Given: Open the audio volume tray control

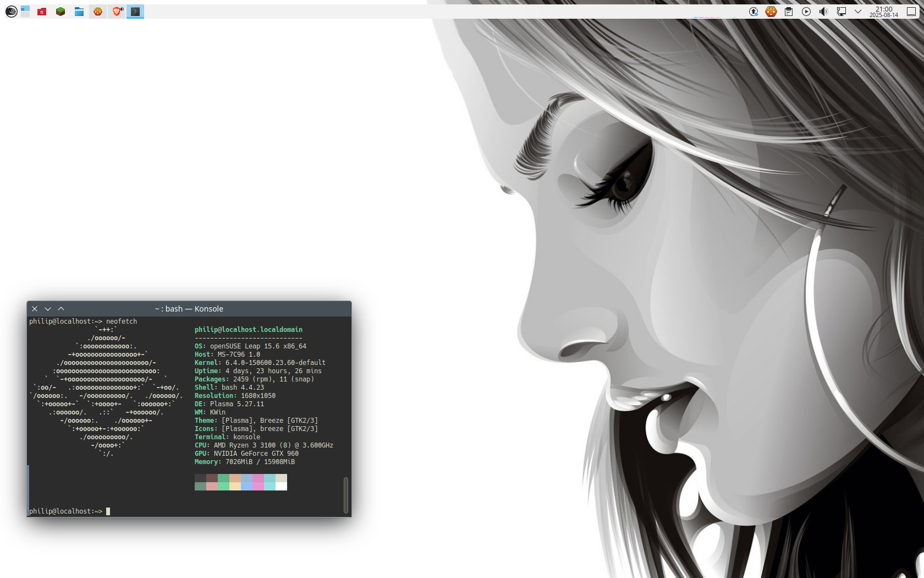Looking at the screenshot, I should 823,12.
